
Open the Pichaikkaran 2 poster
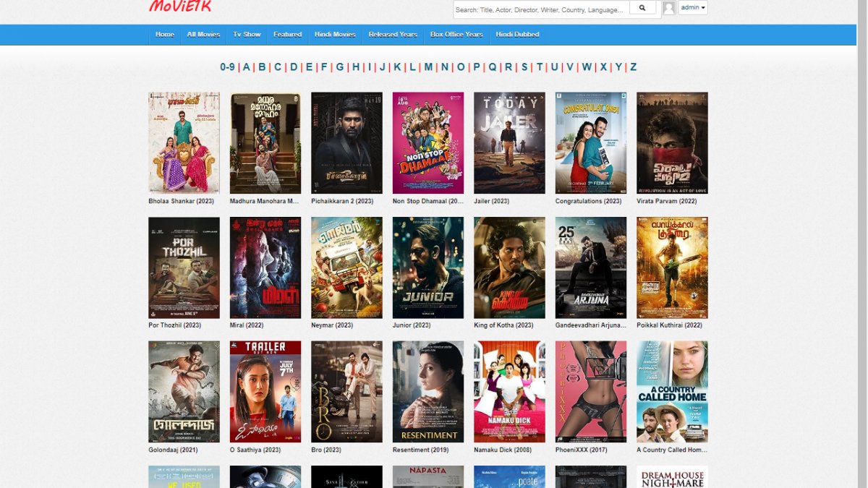point(346,142)
